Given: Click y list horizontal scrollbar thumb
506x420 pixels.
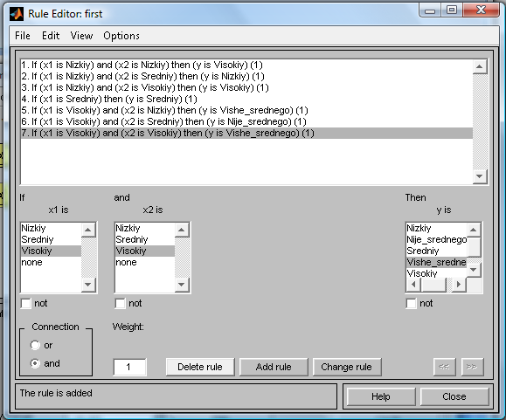Looking at the screenshot, I should pos(433,285).
